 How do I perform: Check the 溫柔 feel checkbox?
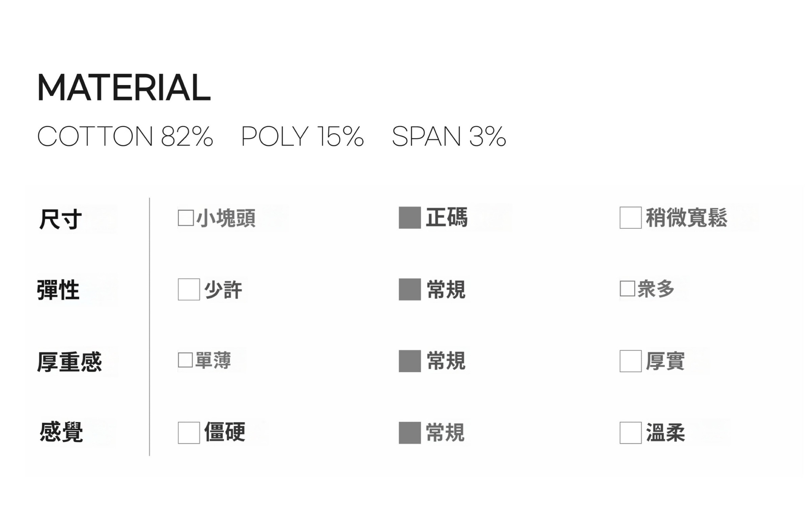630,433
